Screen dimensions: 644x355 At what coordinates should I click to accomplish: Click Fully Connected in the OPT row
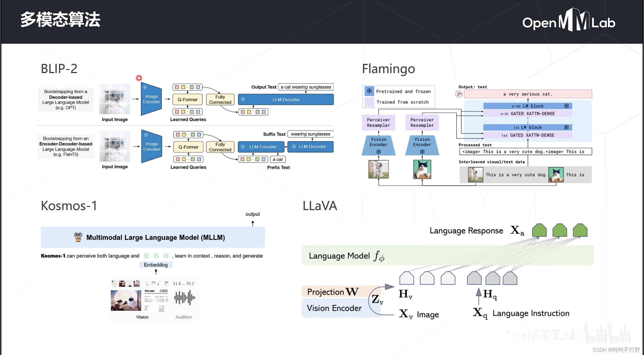pos(220,99)
